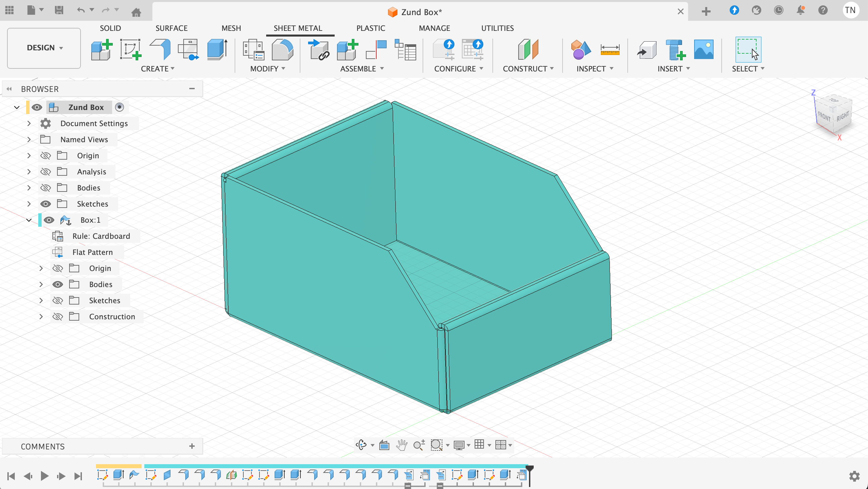Screen dimensions: 868x489
Task: Select the Create Sketch tool
Action: coord(131,50)
